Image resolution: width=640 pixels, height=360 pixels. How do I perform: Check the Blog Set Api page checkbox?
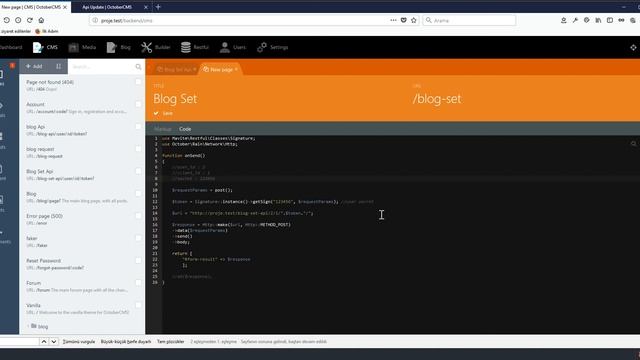click(138, 171)
